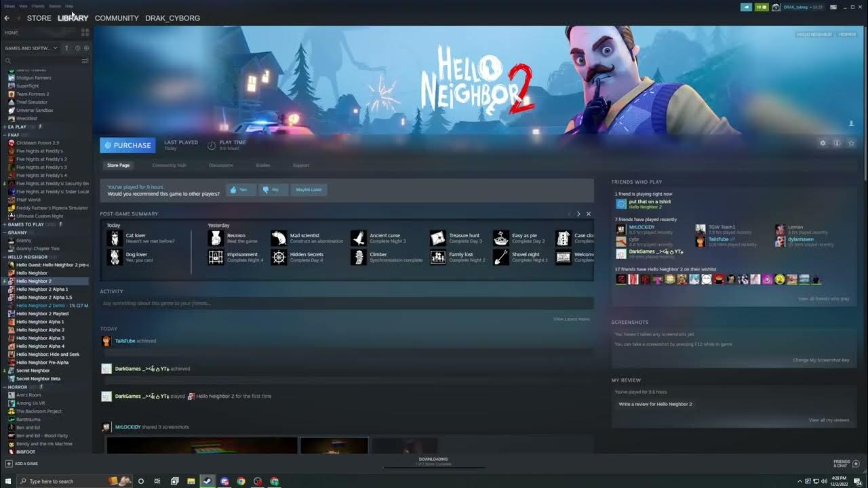
Task: Click Add a Game plus icon
Action: click(9, 464)
